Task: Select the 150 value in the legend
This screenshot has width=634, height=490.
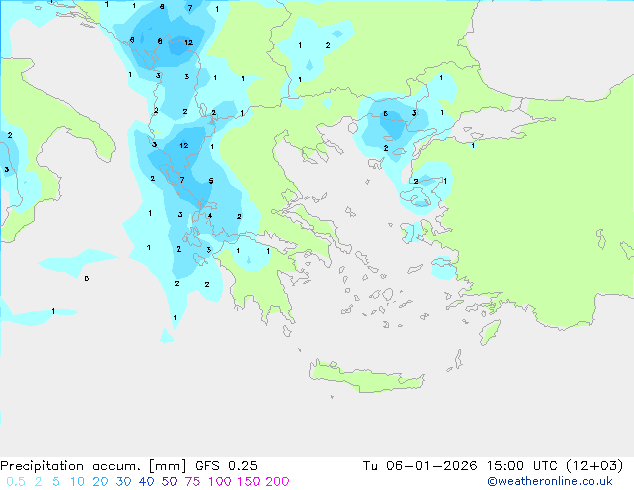Action: [x=248, y=482]
